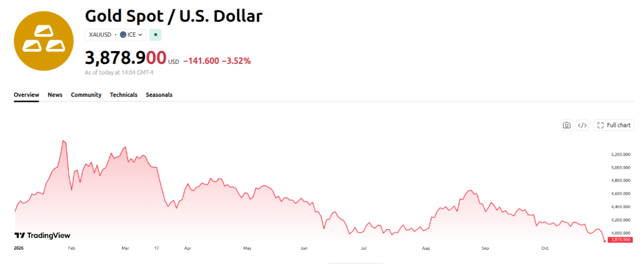Go to the Community tab

click(86, 95)
